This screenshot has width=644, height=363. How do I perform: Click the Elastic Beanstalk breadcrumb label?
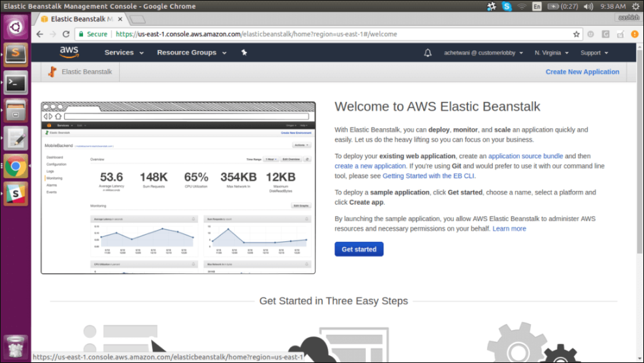click(86, 72)
